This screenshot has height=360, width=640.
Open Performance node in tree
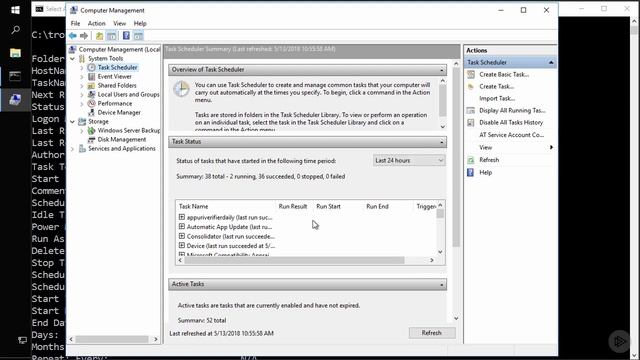point(115,103)
